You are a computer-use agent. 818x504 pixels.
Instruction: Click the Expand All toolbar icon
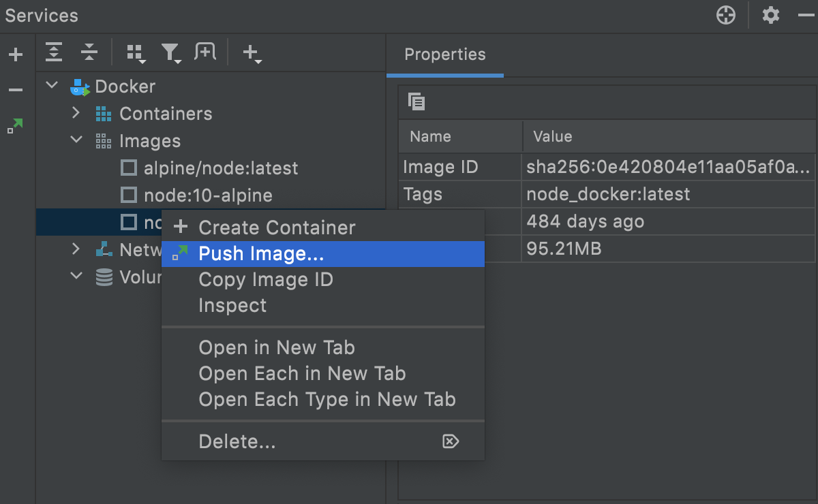click(54, 51)
